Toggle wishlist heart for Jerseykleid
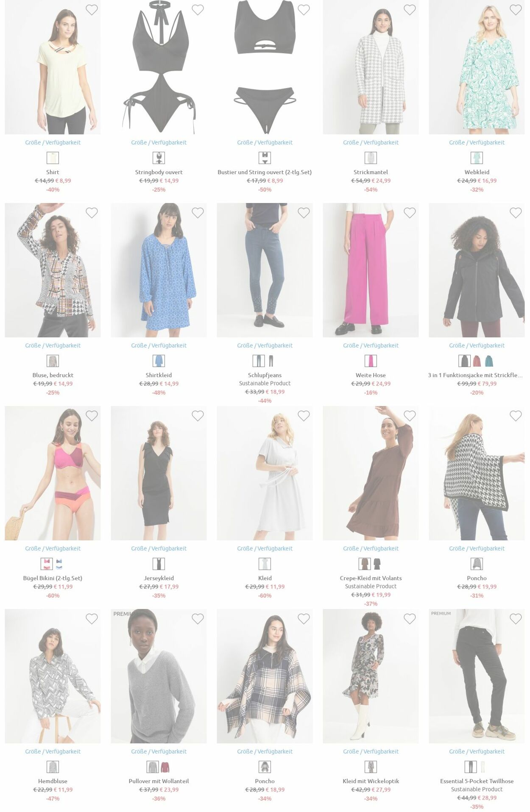 coord(198,416)
